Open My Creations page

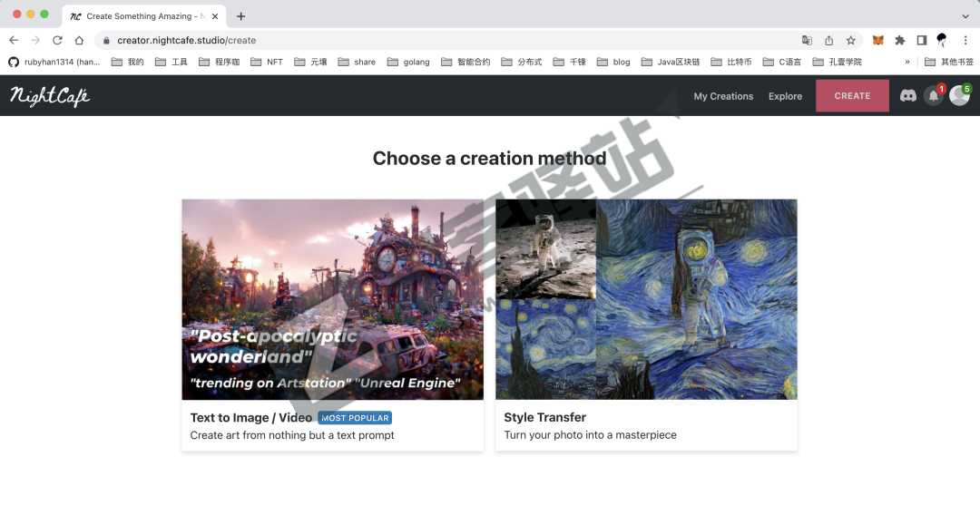[x=723, y=96]
